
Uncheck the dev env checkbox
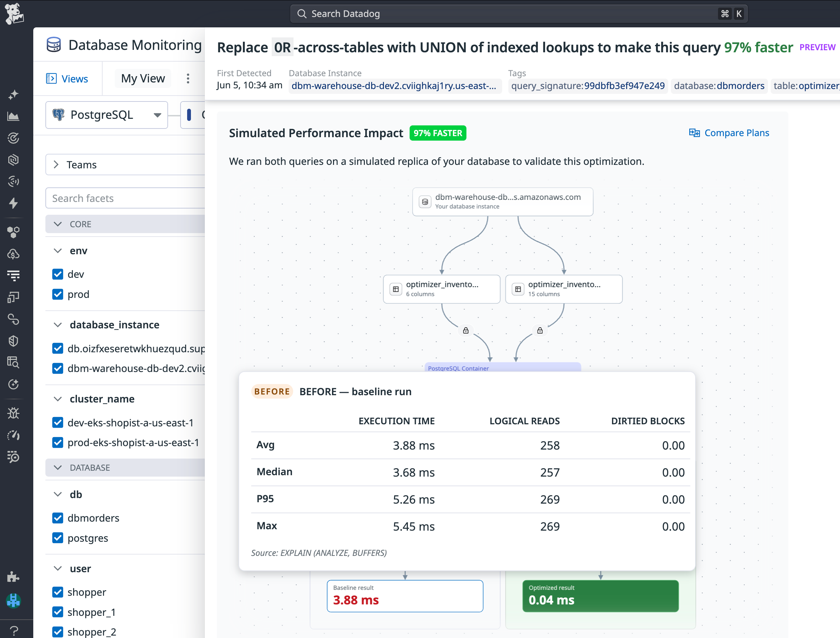58,274
